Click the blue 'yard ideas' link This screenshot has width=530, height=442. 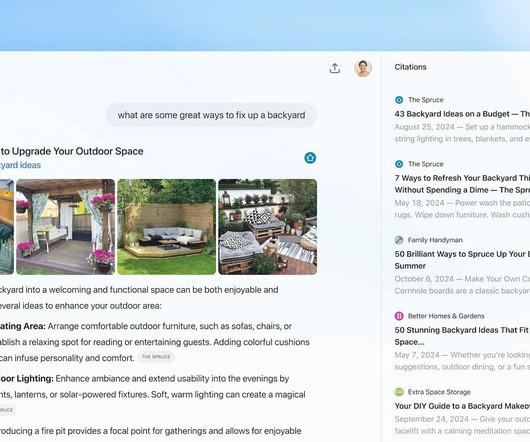click(20, 165)
